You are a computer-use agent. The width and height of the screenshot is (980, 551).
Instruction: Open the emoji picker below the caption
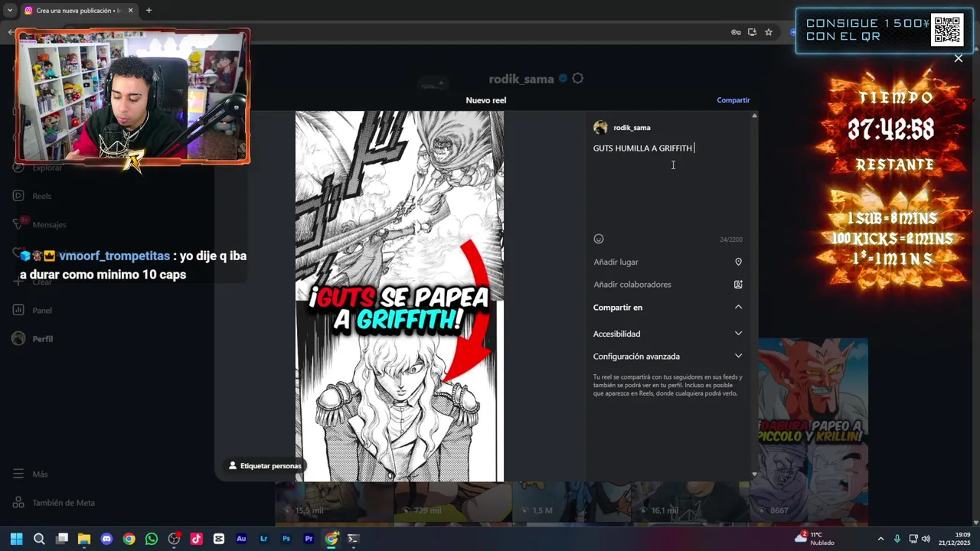click(599, 239)
